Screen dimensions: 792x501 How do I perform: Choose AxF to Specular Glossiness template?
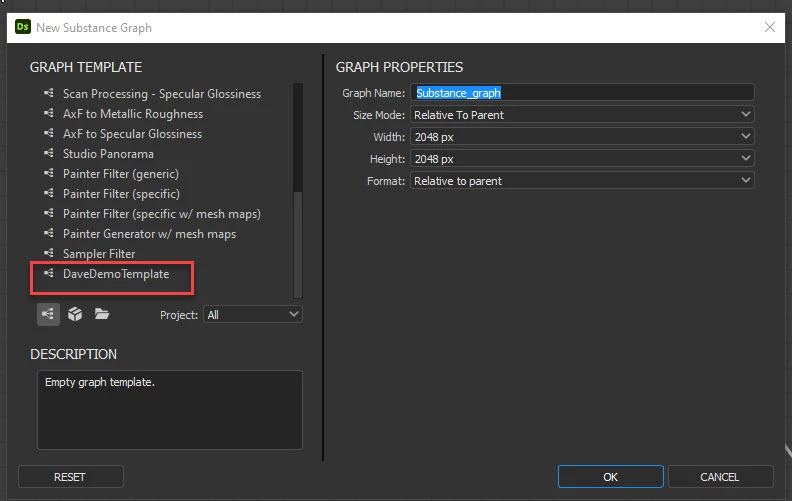tap(132, 134)
